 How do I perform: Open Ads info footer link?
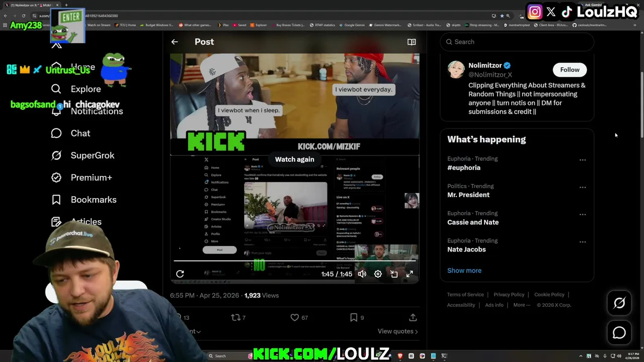pos(494,305)
